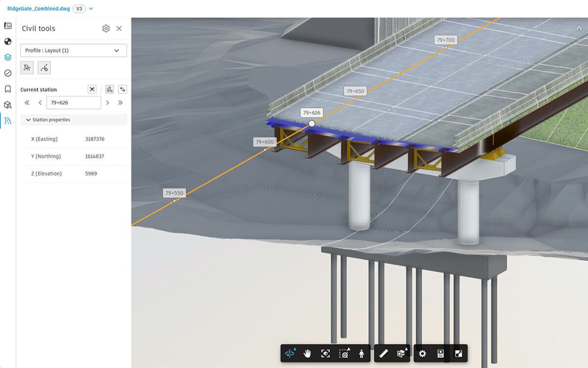The width and height of the screenshot is (588, 368).
Task: Jump to the last station with double-arrow
Action: [x=121, y=103]
